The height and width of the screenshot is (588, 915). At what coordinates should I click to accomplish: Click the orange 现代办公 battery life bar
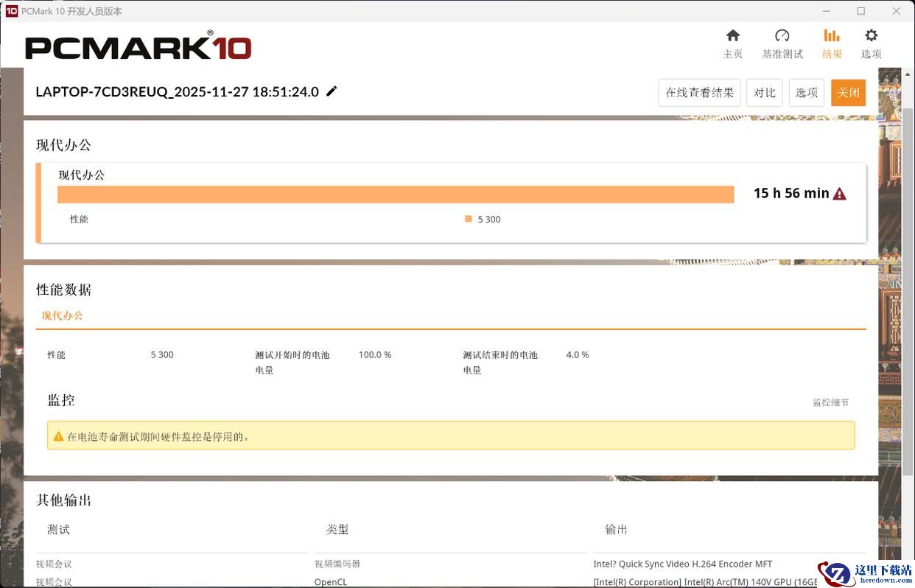pos(396,195)
